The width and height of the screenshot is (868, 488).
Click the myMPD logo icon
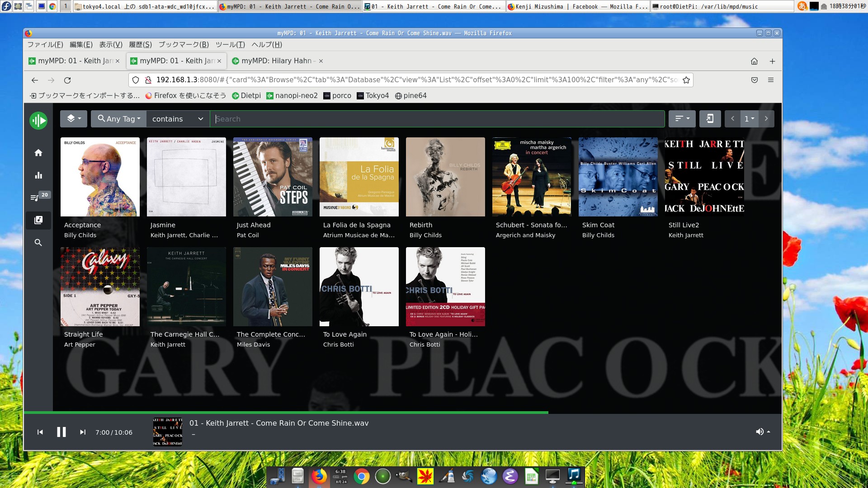point(38,121)
